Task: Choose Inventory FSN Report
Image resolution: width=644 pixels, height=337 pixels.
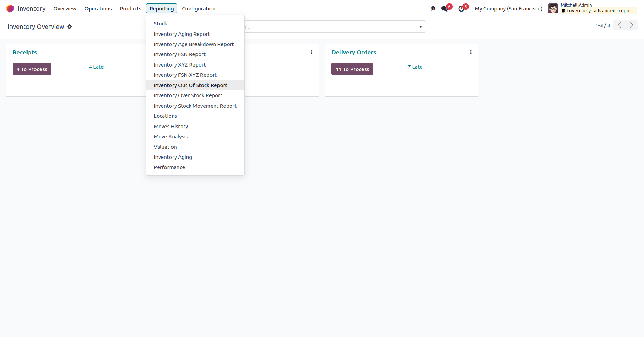Action: tap(195, 54)
